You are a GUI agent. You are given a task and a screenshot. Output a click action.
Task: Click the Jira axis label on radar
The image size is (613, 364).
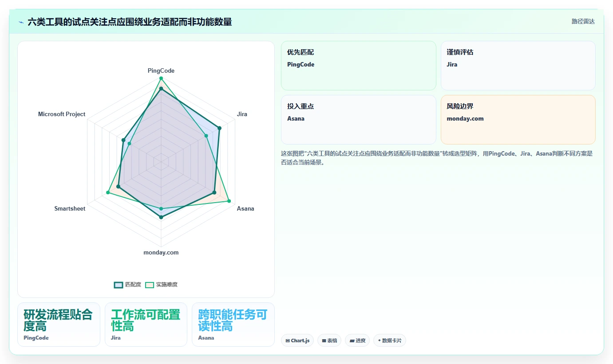[242, 114]
